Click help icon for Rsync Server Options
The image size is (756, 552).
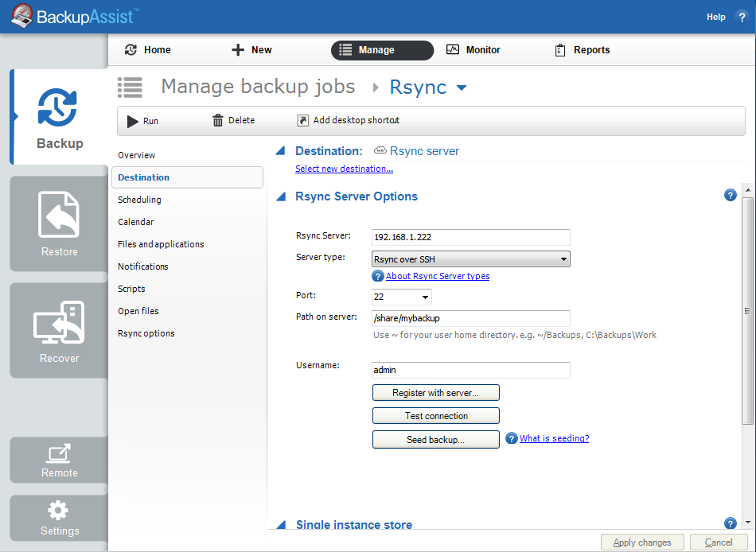coord(730,195)
